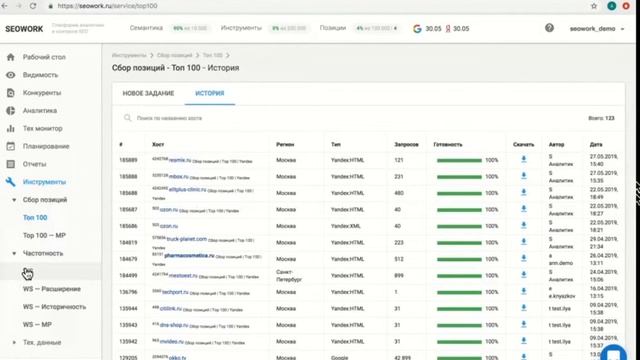Click the progress bar for task 184679
This screenshot has width=640, height=360.
point(459,259)
